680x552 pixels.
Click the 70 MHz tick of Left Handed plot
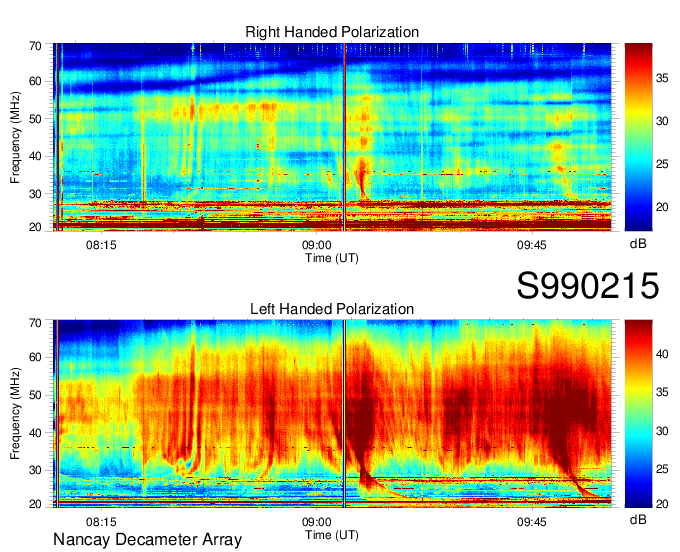(x=36, y=323)
